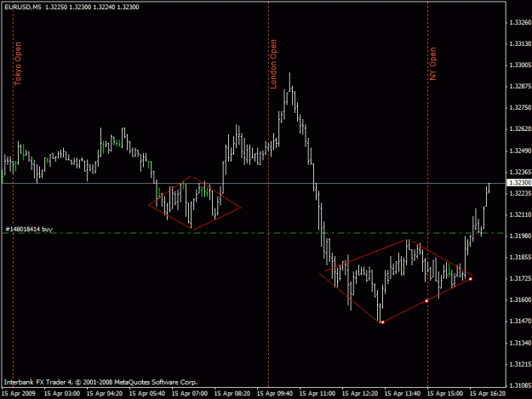532x399 pixels.
Task: Select trendline anchor point at diamond right tip
Action: [470, 279]
